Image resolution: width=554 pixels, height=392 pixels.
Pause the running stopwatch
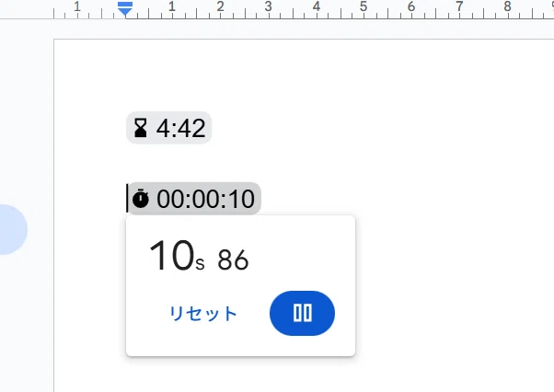point(302,313)
